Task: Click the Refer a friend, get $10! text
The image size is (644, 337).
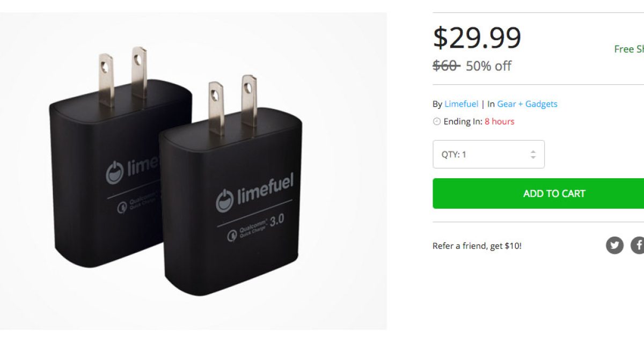Action: click(477, 246)
